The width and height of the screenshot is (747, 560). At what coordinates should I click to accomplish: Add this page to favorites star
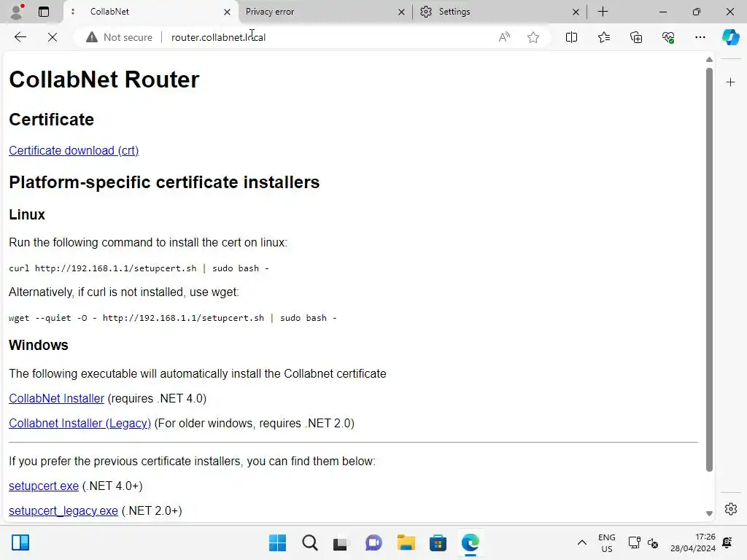tap(533, 37)
